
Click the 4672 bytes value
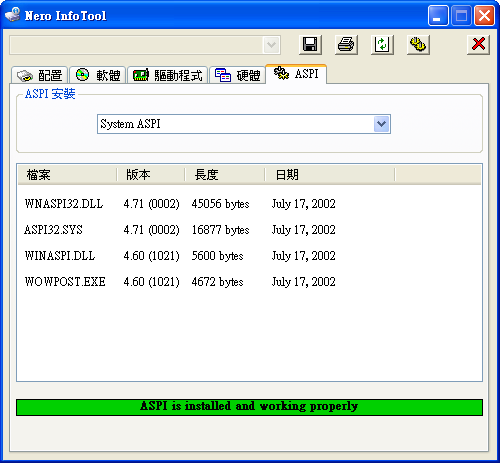[217, 282]
